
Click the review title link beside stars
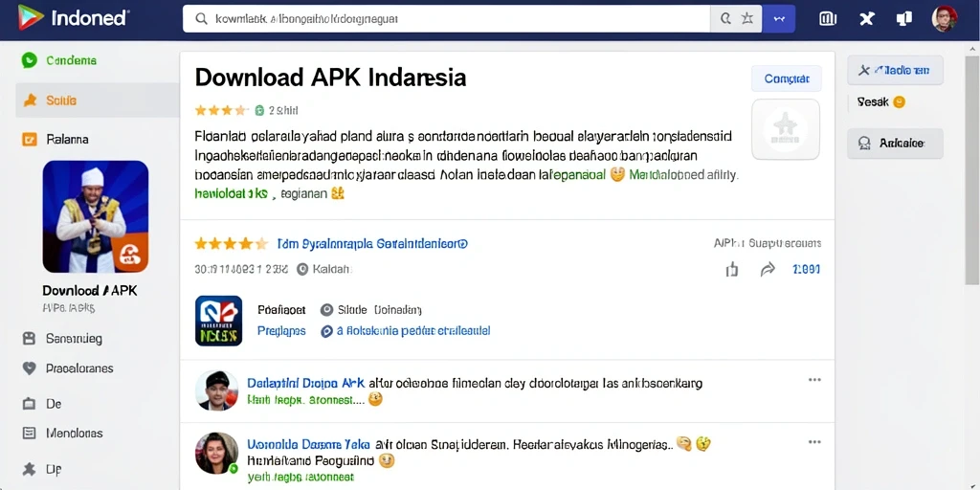[372, 243]
